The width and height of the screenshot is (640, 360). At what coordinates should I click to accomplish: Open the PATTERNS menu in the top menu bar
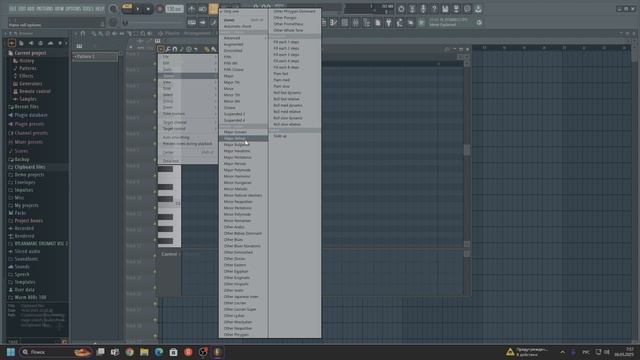coord(44,9)
